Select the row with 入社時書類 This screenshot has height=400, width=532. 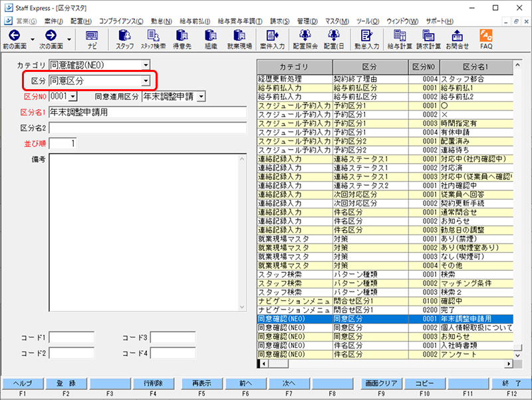(x=385, y=345)
